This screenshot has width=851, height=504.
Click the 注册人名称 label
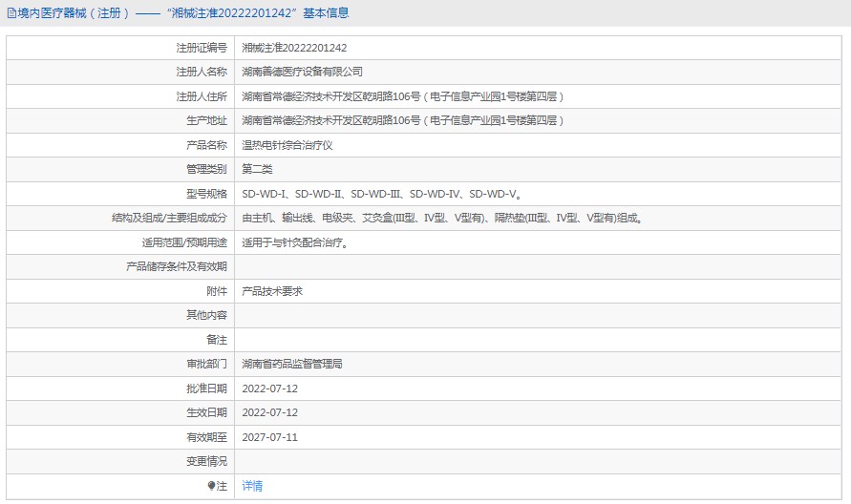click(x=202, y=72)
